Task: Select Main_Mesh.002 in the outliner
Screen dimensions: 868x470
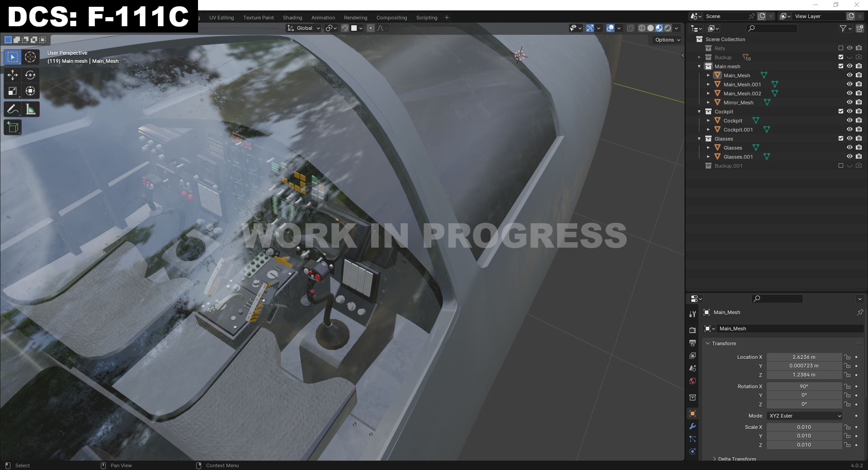Action: (742, 94)
